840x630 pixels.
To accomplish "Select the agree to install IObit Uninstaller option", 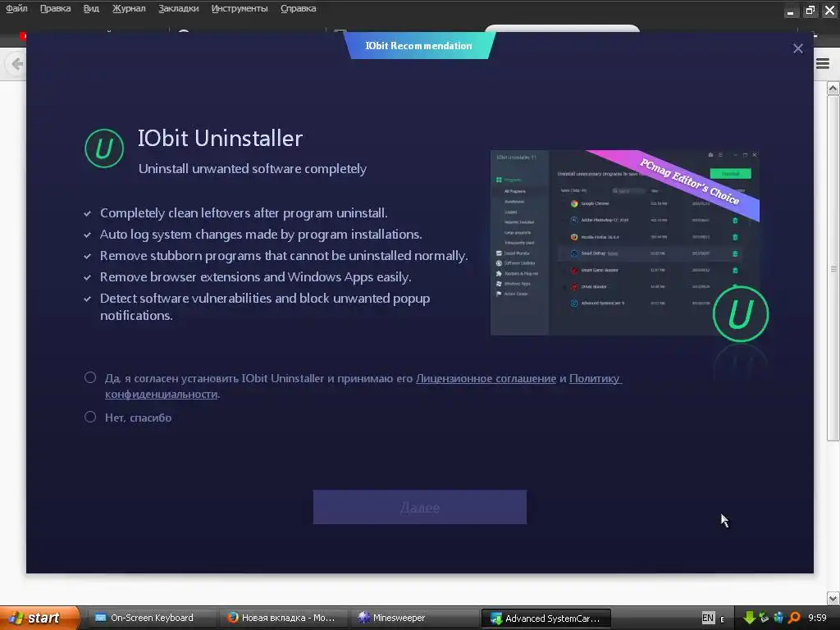I will click(90, 377).
